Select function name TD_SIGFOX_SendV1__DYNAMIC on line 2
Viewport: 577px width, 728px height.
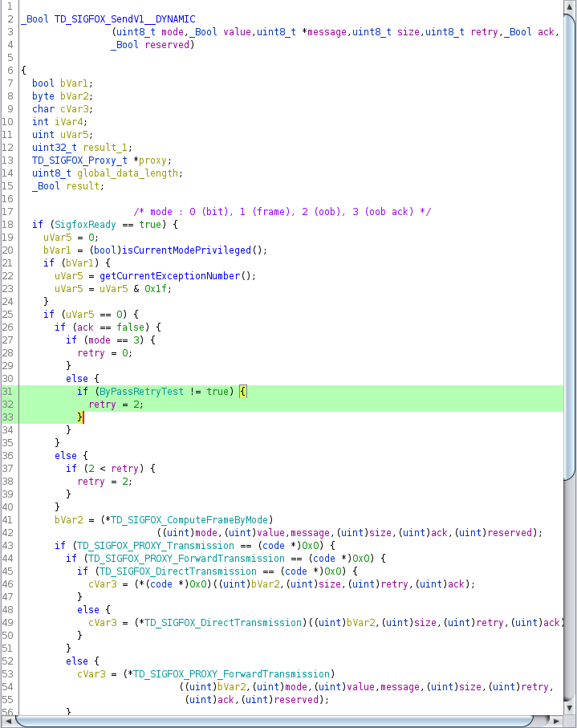pos(125,19)
